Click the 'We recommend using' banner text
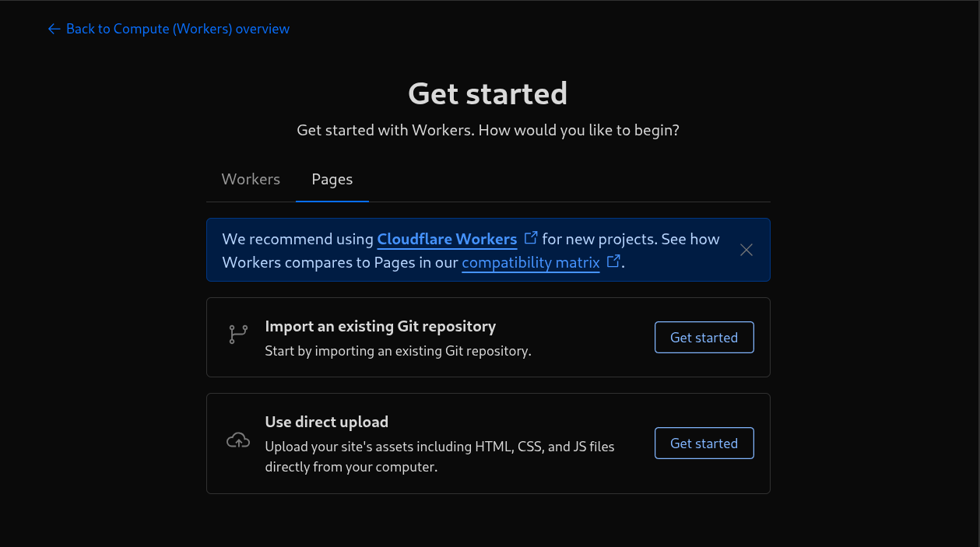 pos(297,239)
